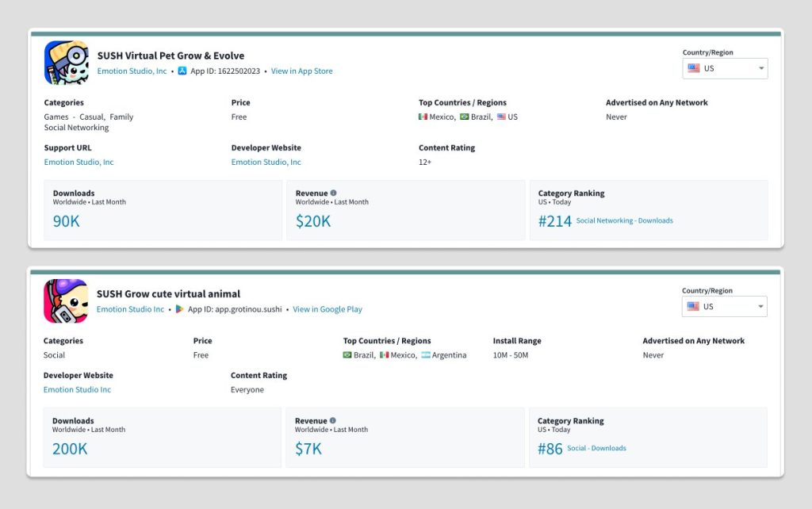Screen dimensions: 812x509
Task: Open Country/Region dropdown in first card
Action: [725, 68]
